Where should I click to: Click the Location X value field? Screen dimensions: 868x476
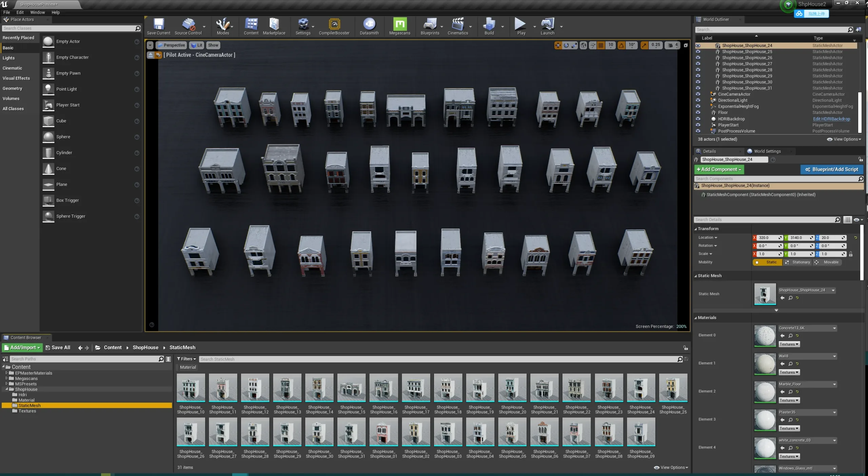[766, 238]
